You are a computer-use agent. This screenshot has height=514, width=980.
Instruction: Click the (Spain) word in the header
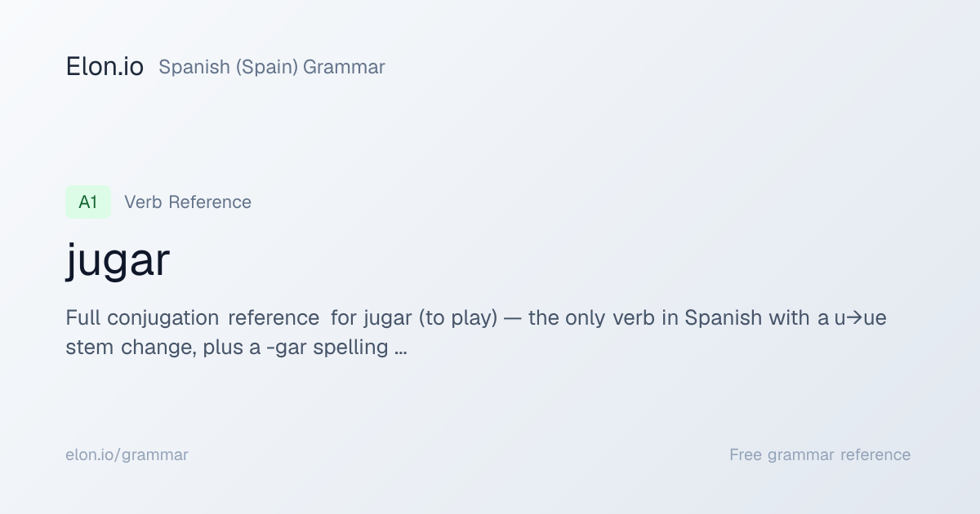click(x=266, y=68)
